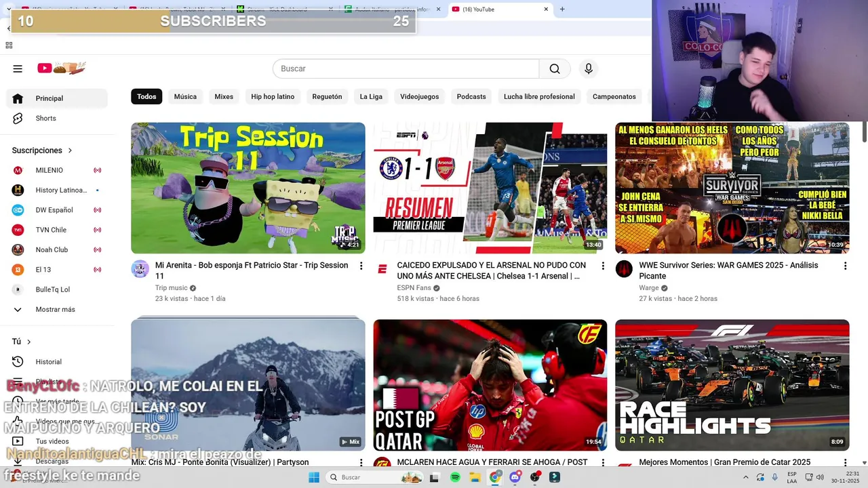Screen dimensions: 868x488
Task: Open the TVN Chile subscription
Action: click(x=57, y=230)
